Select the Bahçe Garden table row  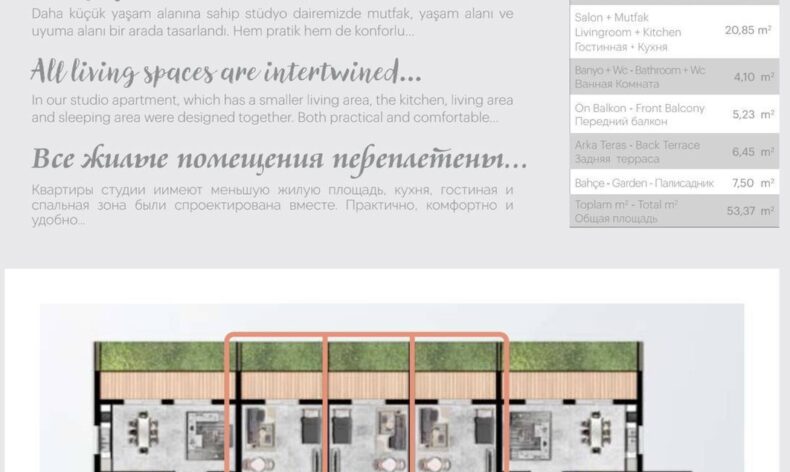pos(674,184)
